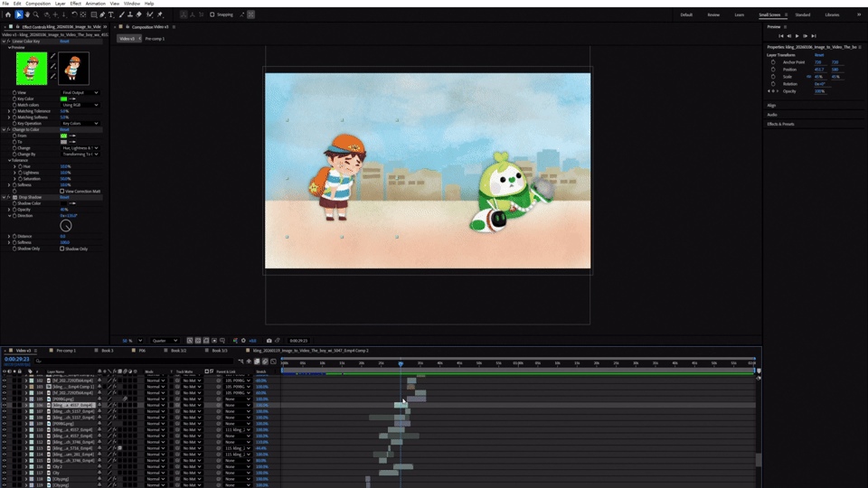Screen dimensions: 868x488
Task: Click the eyedropper next to From color
Action: pos(72,136)
